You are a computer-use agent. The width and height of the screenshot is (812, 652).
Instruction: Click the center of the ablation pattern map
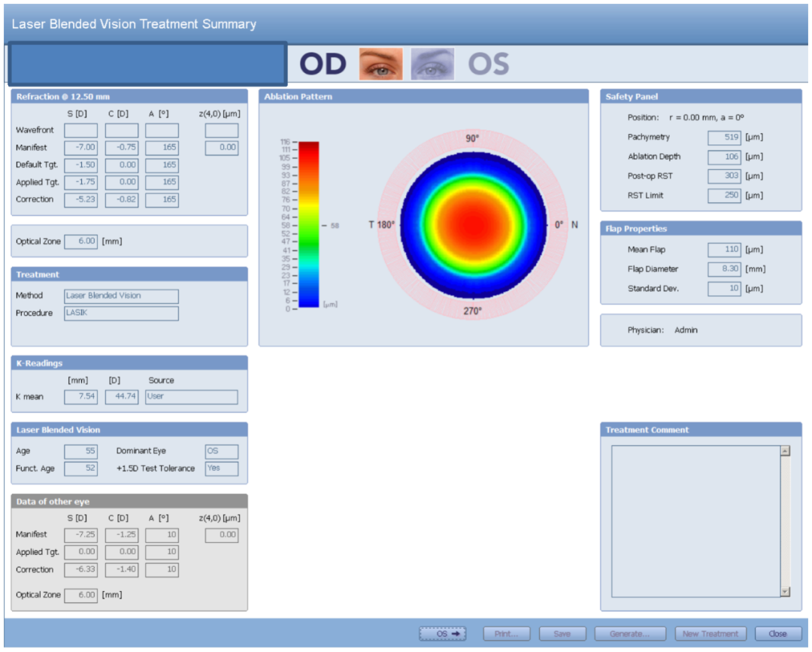472,224
